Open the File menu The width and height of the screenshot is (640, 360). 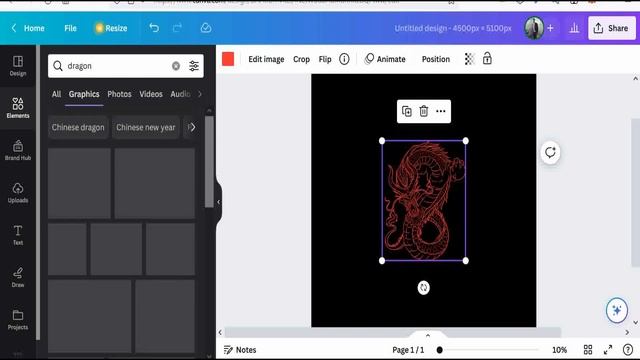pos(70,28)
